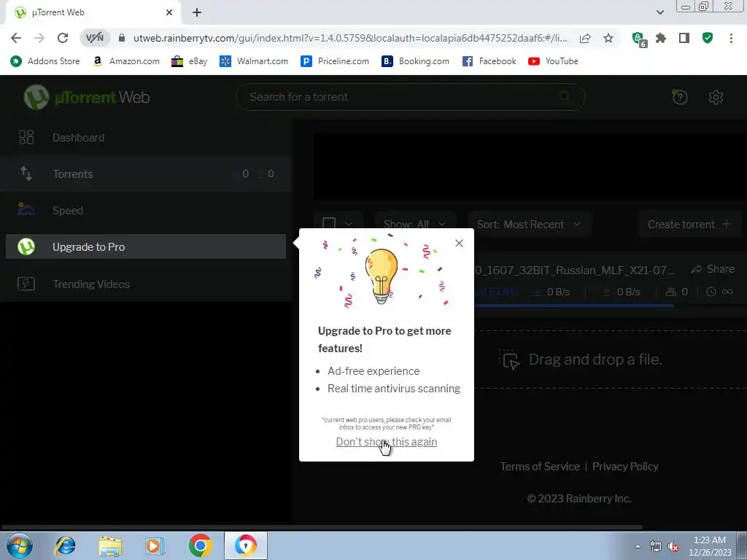Viewport: 747px width, 560px height.
Task: Click the µTorrent Web logo
Action: (87, 97)
